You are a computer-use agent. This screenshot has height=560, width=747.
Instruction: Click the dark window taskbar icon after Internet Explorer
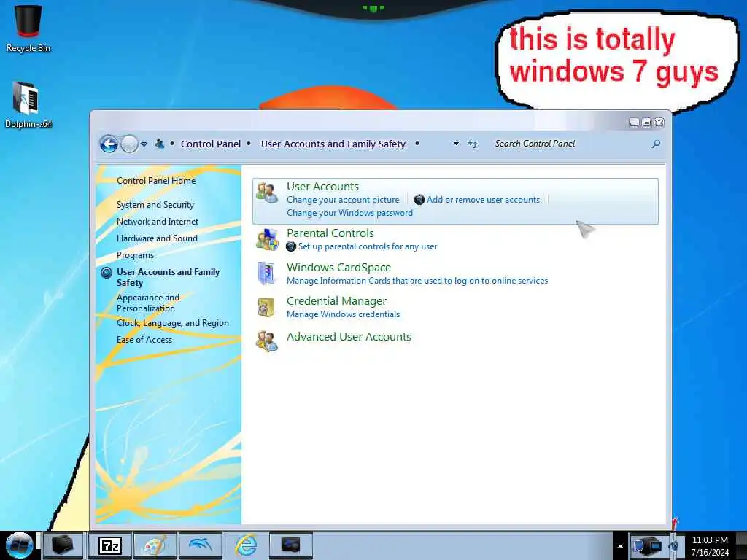290,545
